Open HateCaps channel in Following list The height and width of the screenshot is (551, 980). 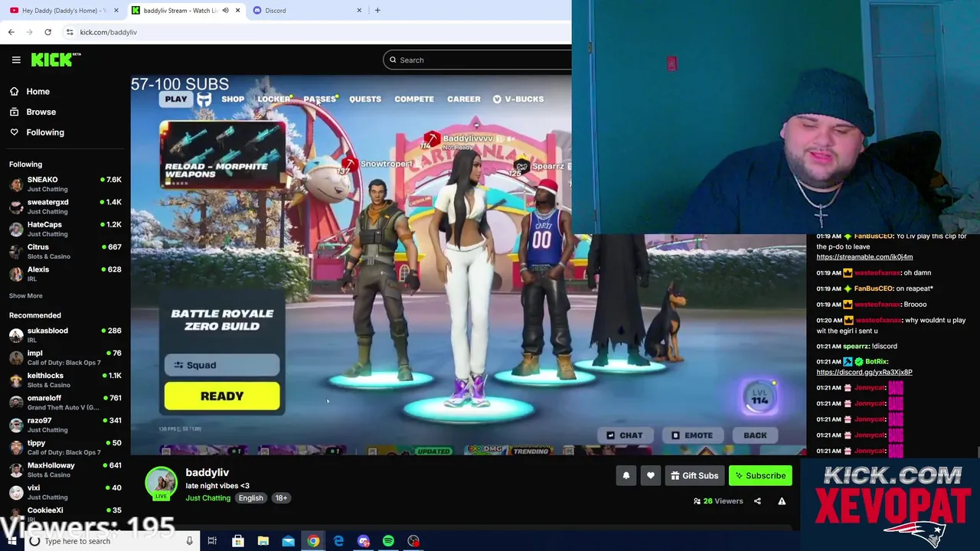pos(65,229)
